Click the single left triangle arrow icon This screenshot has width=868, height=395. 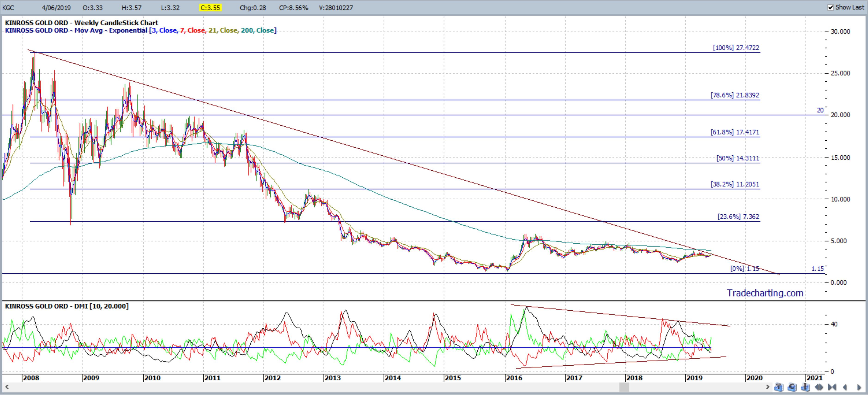(845, 387)
